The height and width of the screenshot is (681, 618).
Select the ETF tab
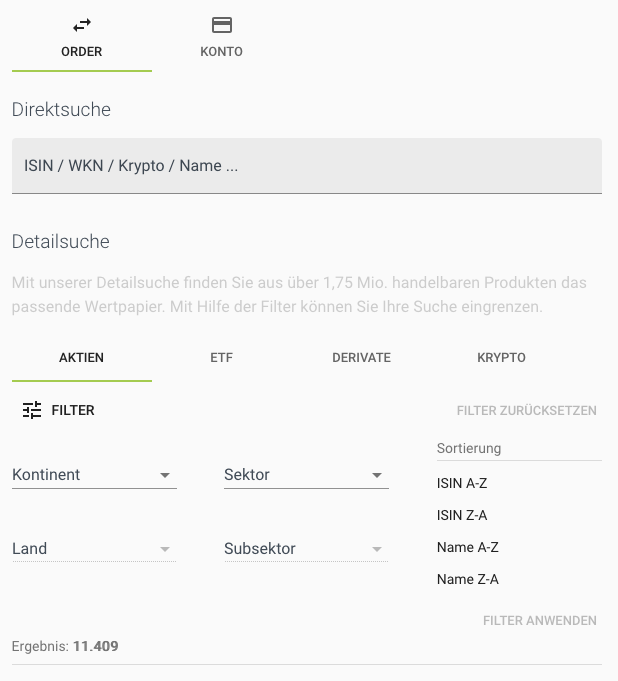tap(222, 357)
